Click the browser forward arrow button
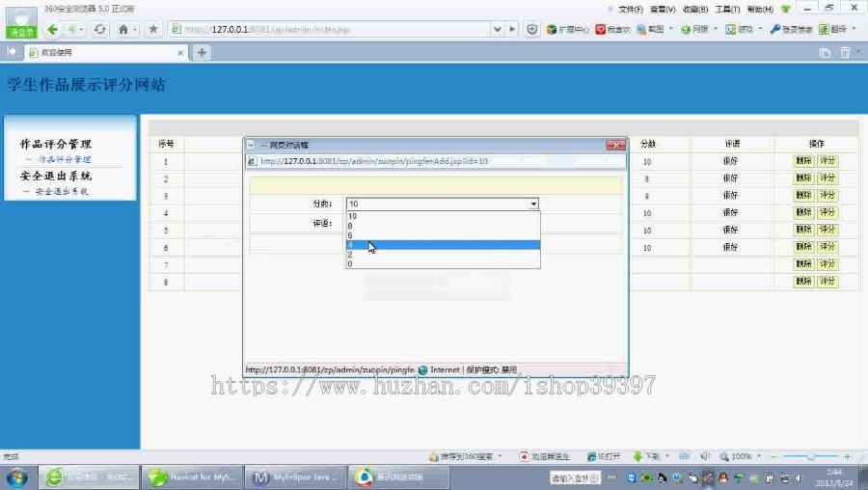The height and width of the screenshot is (490, 868). click(x=72, y=29)
